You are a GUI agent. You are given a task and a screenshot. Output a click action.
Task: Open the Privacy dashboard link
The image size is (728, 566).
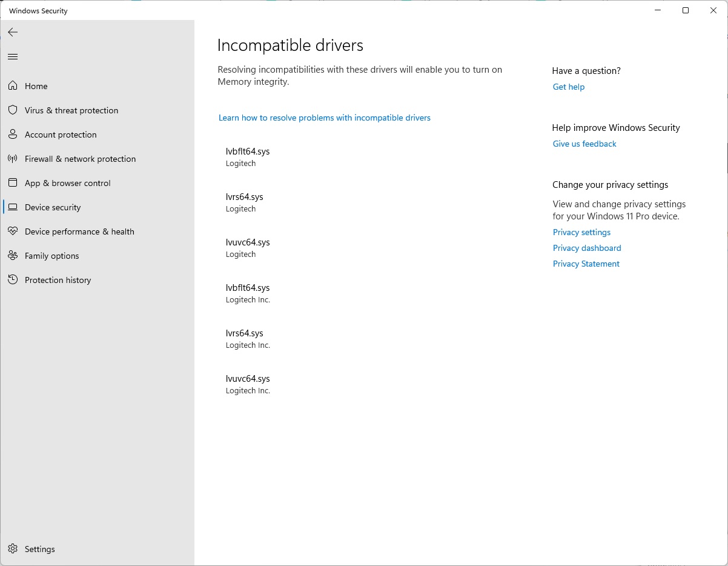click(586, 248)
